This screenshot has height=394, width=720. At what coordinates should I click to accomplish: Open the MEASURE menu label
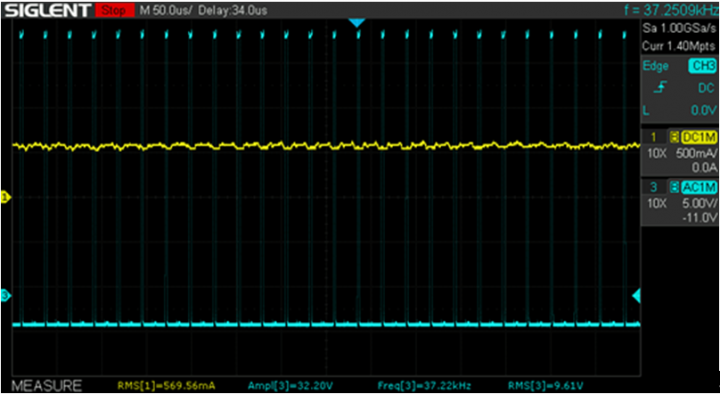[47, 385]
